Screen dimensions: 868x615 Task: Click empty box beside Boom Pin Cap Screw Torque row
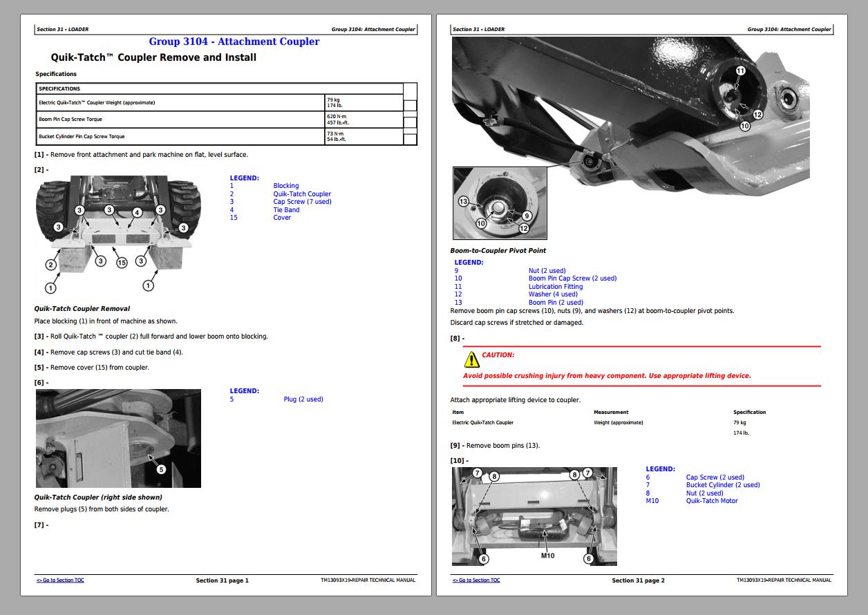pyautogui.click(x=410, y=122)
